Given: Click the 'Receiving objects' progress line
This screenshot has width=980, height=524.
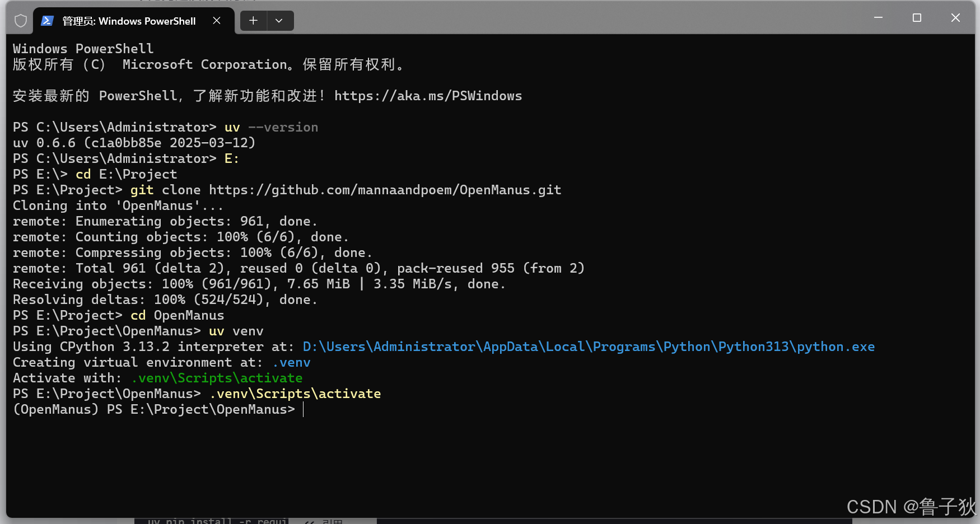Looking at the screenshot, I should click(x=259, y=284).
